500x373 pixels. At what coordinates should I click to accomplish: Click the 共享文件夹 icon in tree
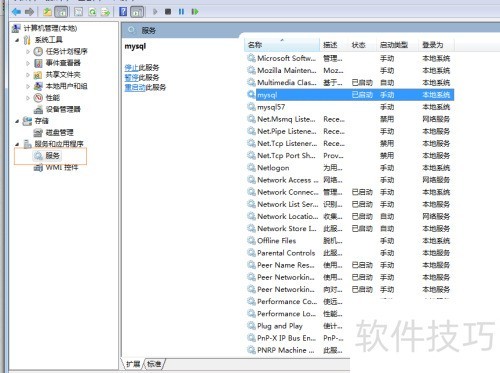[38, 75]
